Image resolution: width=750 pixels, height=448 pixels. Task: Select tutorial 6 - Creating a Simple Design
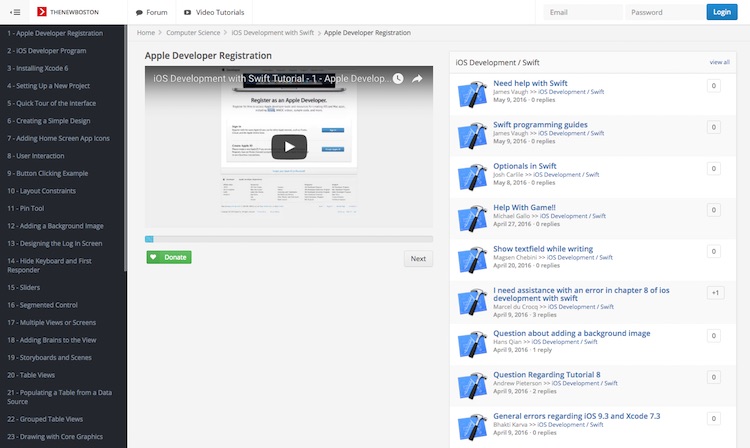[x=48, y=121]
